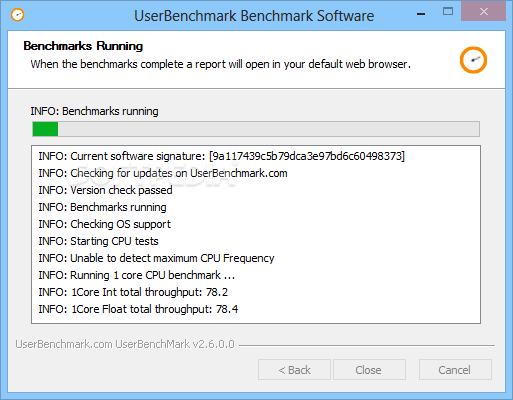Click the Close button

click(x=369, y=370)
